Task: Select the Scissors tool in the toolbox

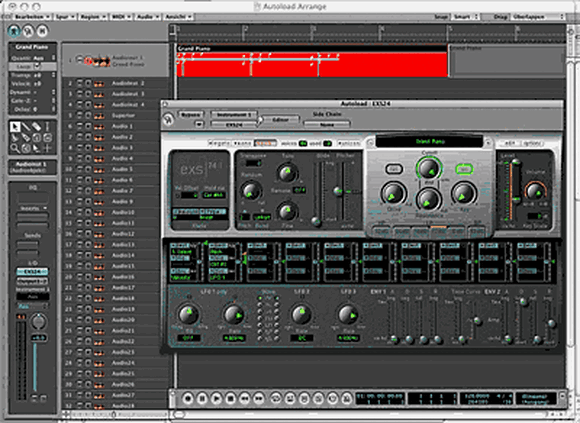Action: (x=15, y=138)
